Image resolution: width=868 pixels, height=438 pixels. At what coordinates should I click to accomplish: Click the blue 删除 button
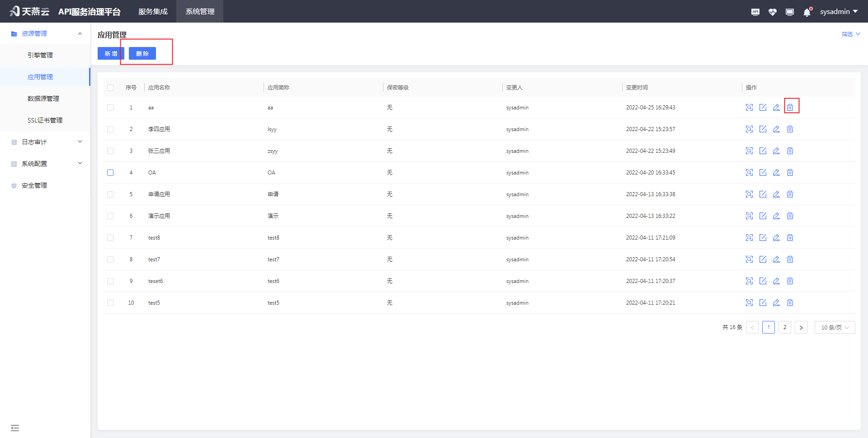(x=142, y=53)
